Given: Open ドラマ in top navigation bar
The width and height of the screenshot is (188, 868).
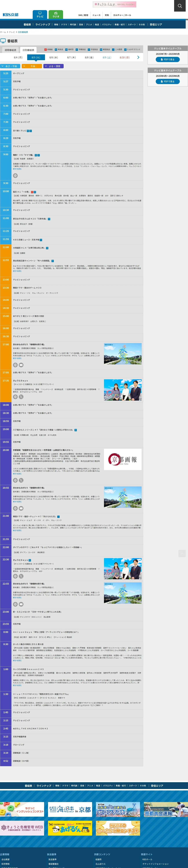Looking at the screenshot, I should click(x=64, y=25).
